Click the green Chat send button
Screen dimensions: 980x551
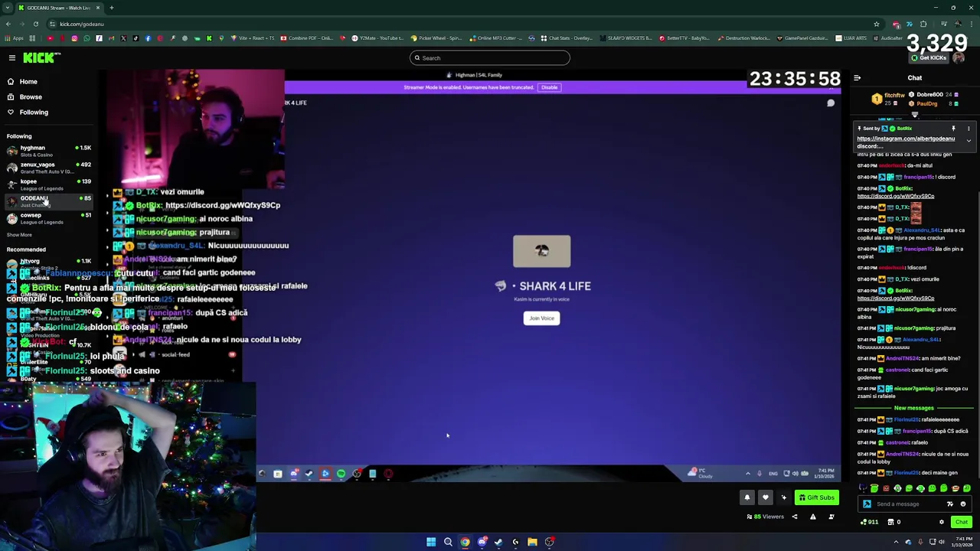tap(961, 522)
